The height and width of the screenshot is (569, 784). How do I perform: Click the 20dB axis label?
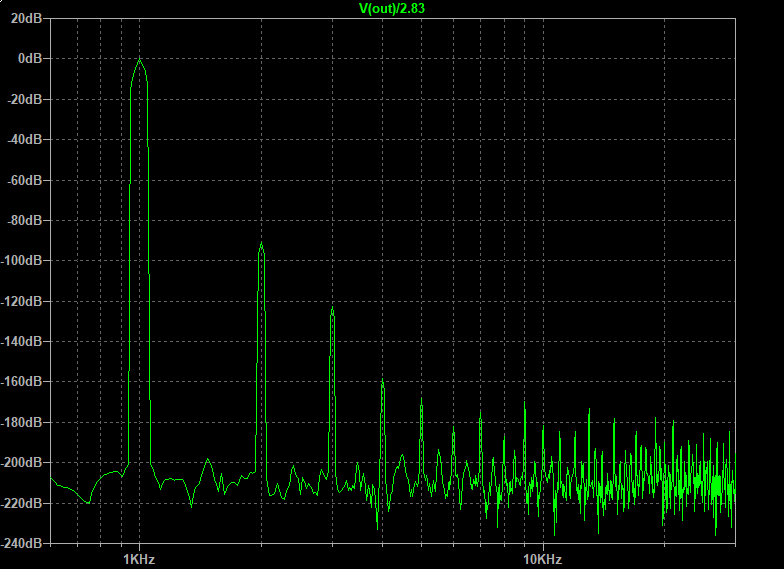click(26, 18)
